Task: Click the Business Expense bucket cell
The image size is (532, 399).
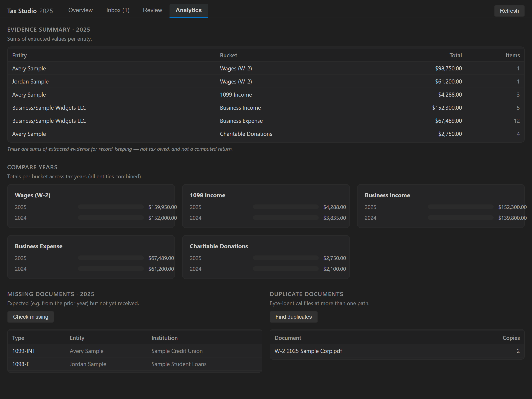Action: pos(241,121)
